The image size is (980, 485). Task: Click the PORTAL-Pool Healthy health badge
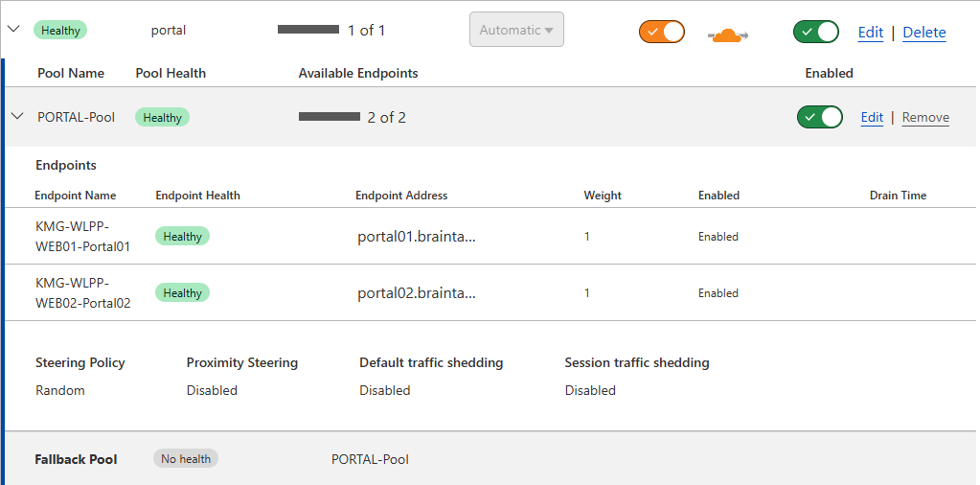(162, 118)
